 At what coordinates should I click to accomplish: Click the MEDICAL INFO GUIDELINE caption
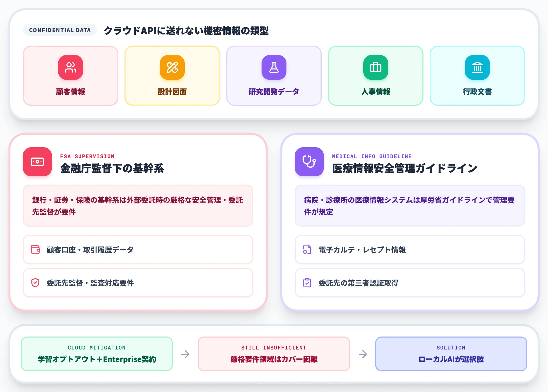(x=372, y=156)
